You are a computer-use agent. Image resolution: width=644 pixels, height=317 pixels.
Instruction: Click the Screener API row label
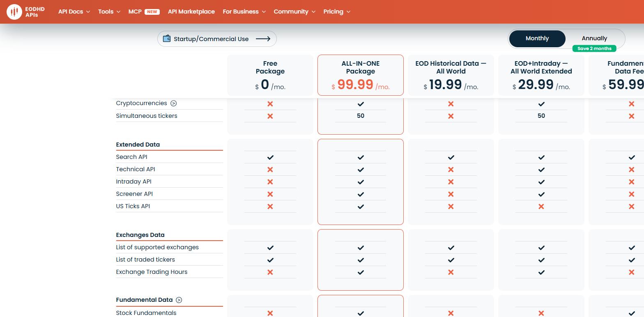134,194
